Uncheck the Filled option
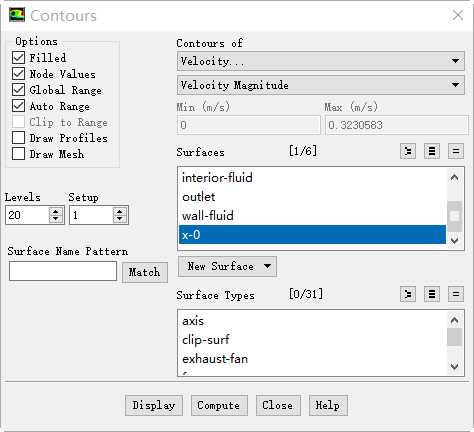Screen dimensions: 474x432 pos(18,58)
